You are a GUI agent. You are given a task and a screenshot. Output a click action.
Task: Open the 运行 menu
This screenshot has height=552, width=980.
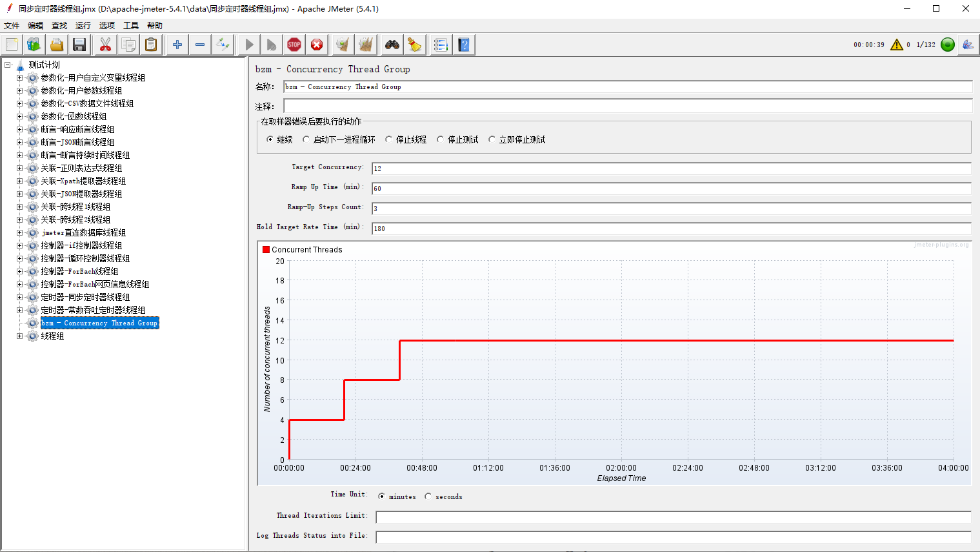coord(83,25)
